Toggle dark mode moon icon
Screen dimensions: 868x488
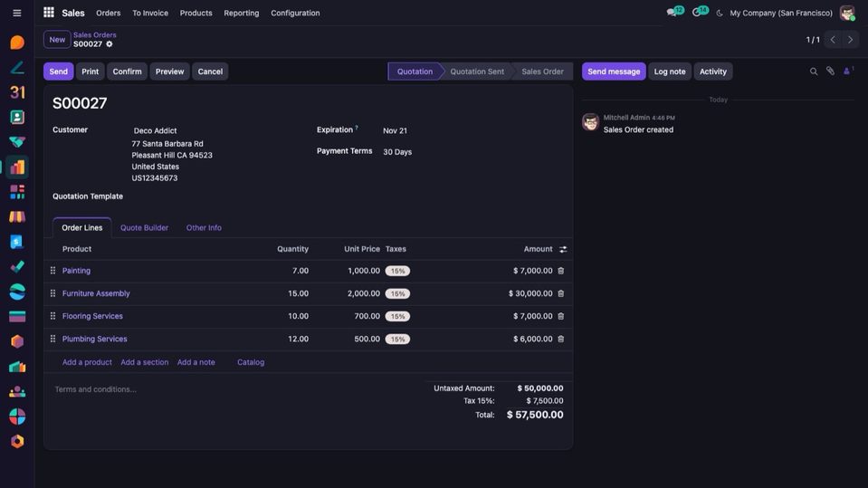click(x=719, y=13)
